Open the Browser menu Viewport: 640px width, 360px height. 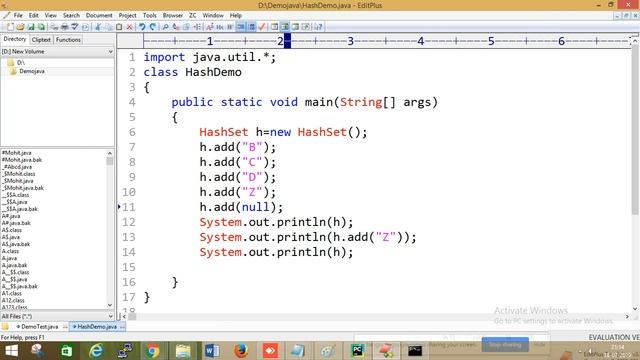173,16
